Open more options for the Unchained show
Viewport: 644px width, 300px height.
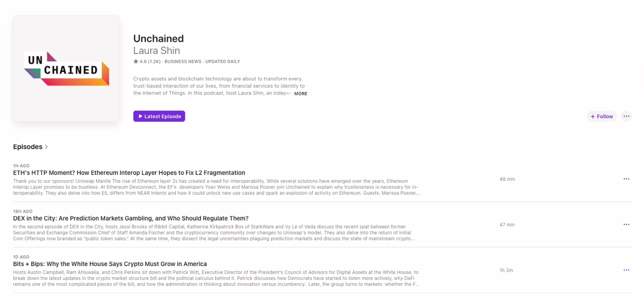(626, 116)
